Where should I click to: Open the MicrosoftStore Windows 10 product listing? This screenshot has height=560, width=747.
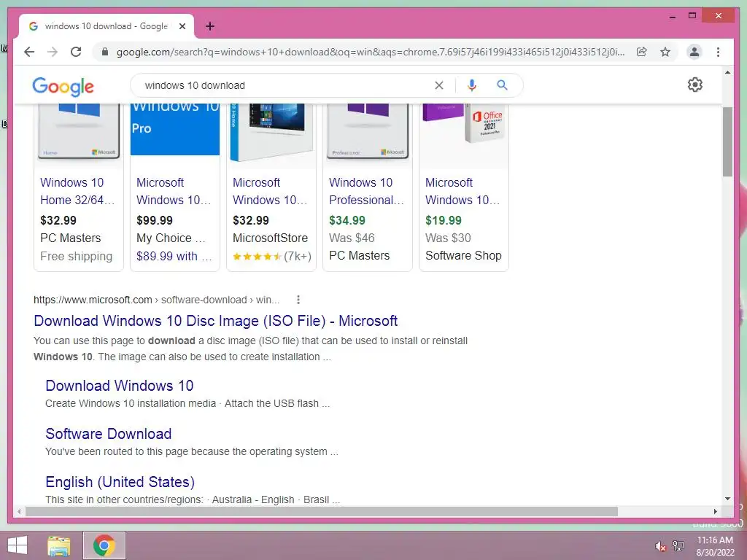tap(270, 191)
